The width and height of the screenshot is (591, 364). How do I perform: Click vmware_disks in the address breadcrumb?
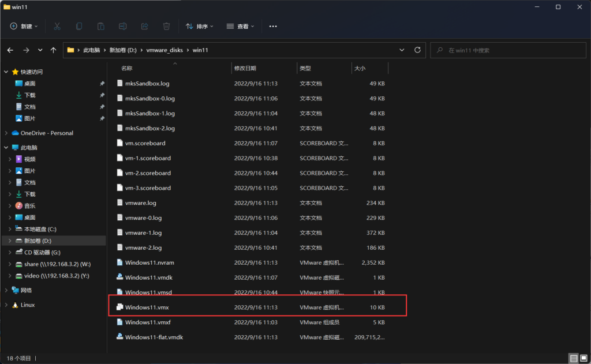[x=164, y=50]
